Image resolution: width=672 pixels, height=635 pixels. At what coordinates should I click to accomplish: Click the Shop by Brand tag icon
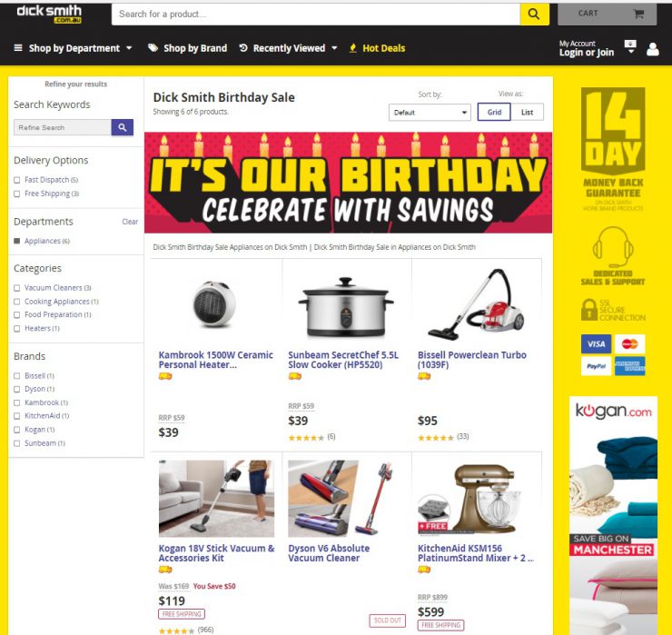tap(153, 47)
